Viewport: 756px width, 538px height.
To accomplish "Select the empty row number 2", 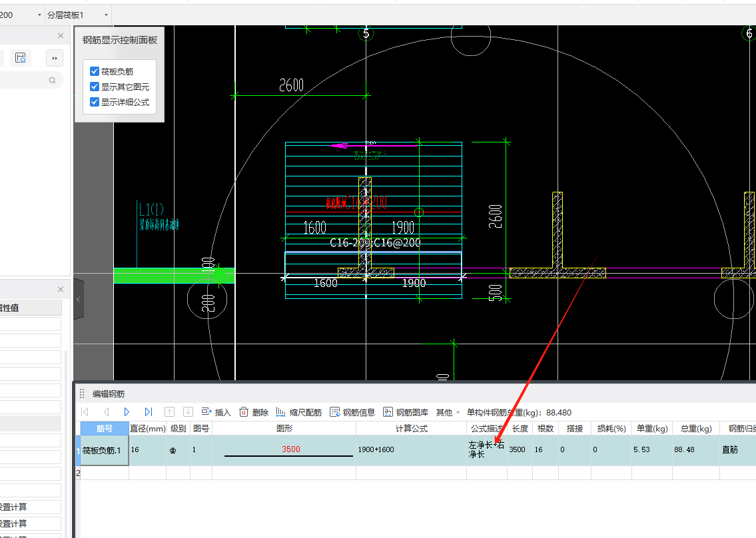I will coord(78,473).
